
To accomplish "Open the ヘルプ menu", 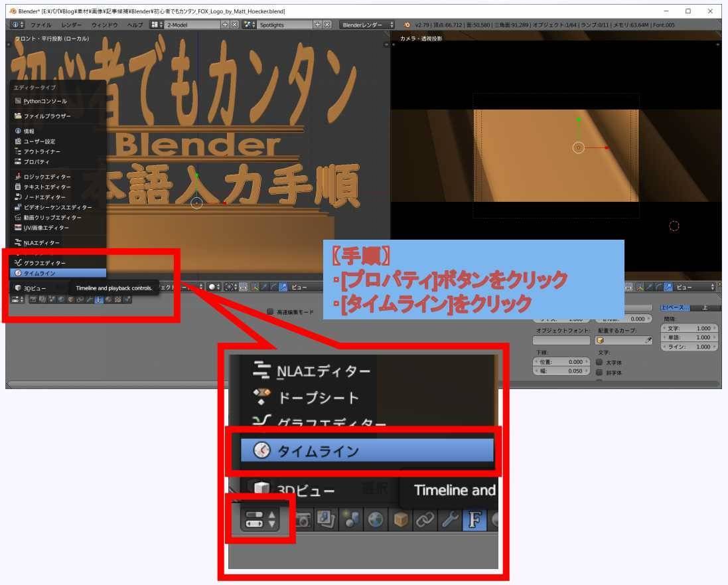I will coord(135,25).
